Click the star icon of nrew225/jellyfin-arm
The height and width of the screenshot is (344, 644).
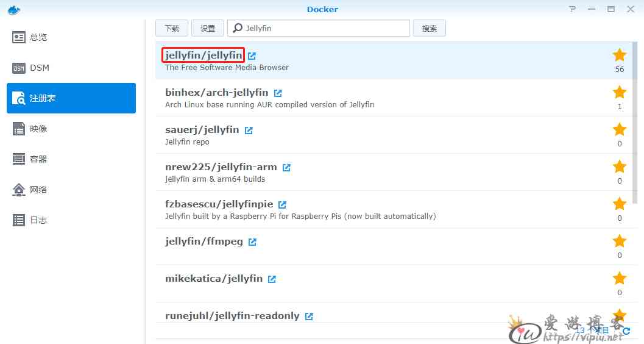click(x=620, y=167)
